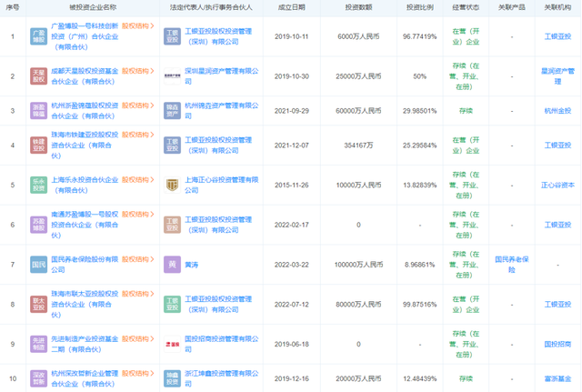Click the 联太亚投 red logo in row 8

38,304
